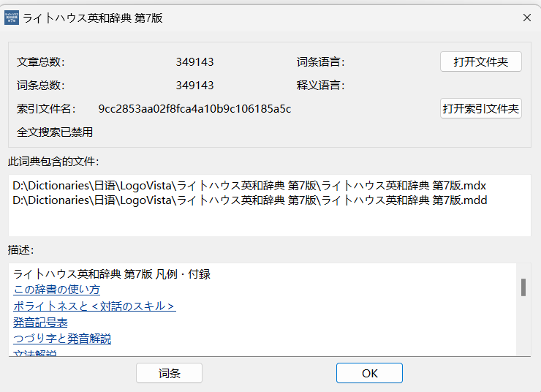Open the 発音記号表 link

point(40,323)
